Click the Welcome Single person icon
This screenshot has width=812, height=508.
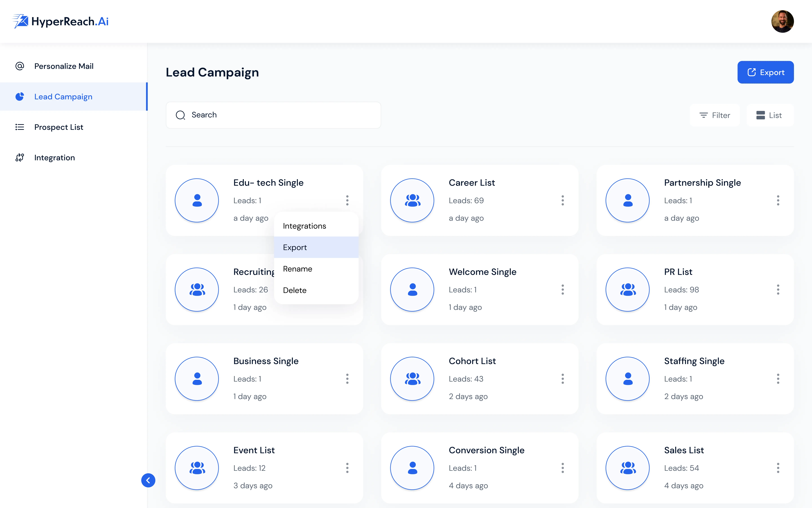pos(412,289)
